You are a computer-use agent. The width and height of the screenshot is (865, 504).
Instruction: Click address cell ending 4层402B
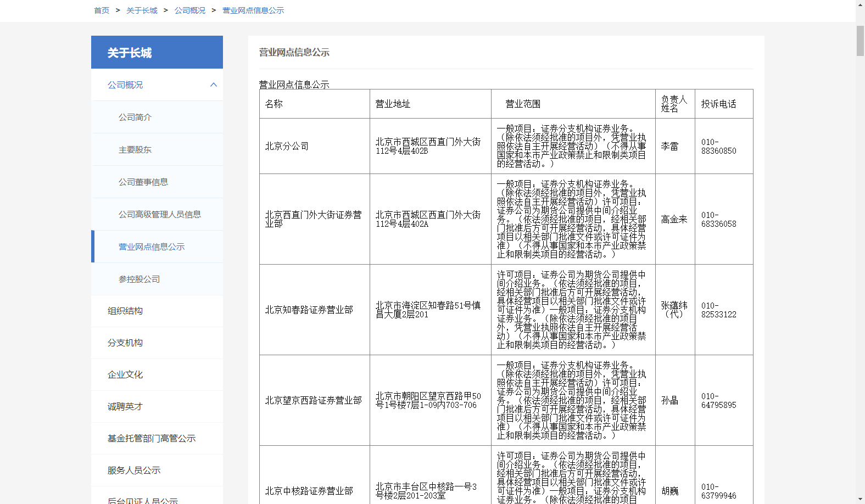[431, 146]
